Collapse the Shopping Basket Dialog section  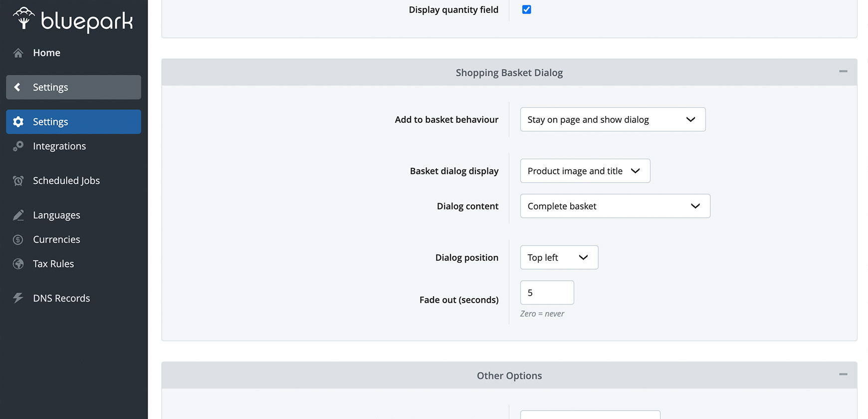point(843,71)
